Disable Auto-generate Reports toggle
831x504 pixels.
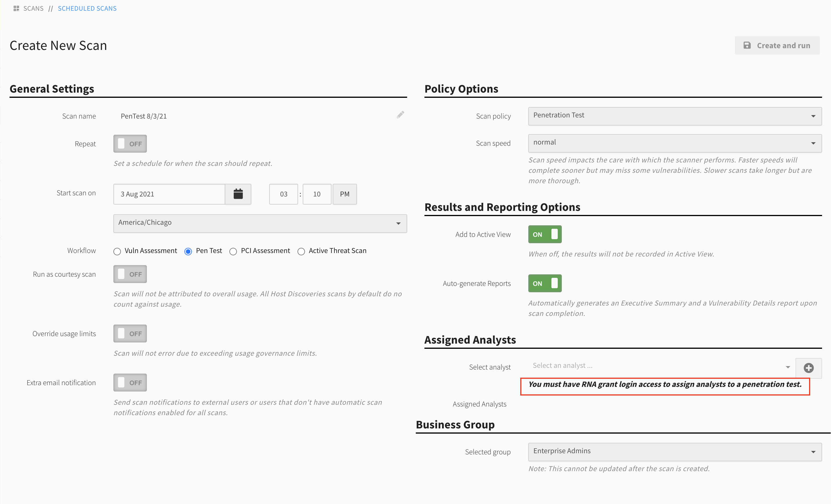[x=545, y=284]
